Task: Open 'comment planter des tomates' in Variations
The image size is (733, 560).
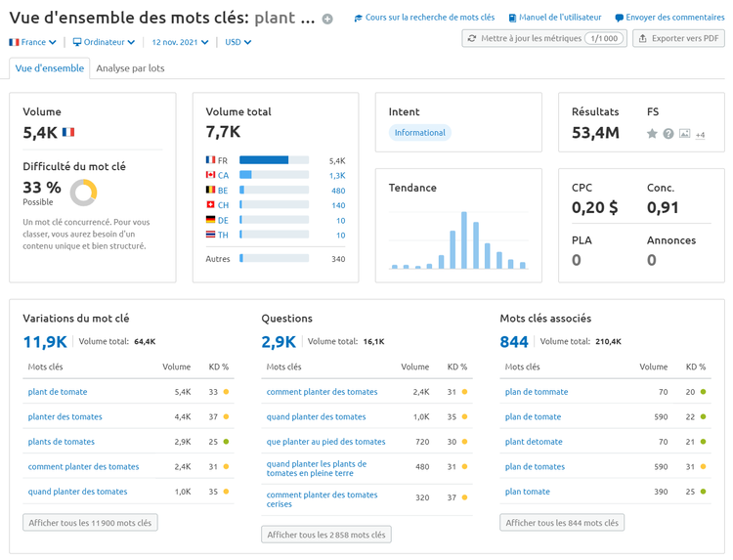Action: (x=83, y=466)
